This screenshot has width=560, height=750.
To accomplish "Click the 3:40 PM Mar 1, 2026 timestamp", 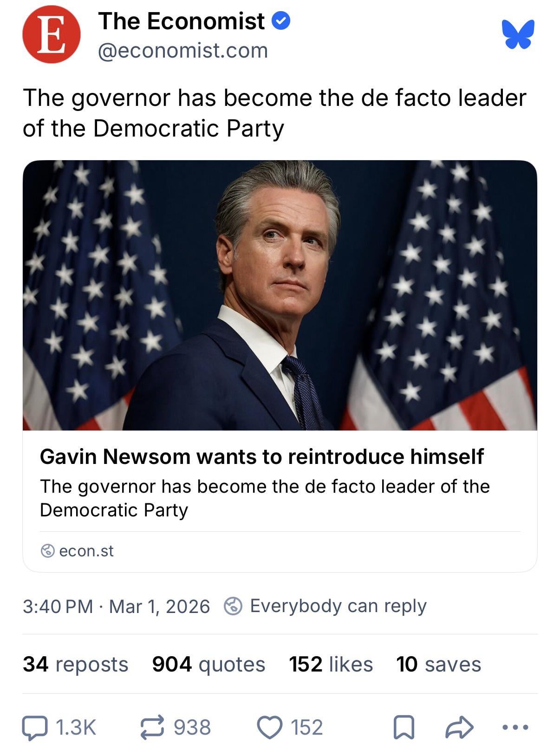I will tap(116, 607).
